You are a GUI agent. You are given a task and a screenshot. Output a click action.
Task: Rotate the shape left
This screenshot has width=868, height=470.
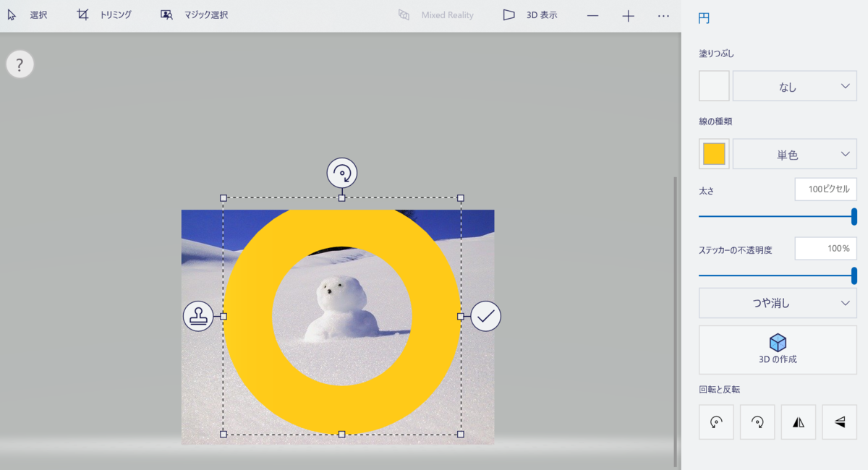716,422
